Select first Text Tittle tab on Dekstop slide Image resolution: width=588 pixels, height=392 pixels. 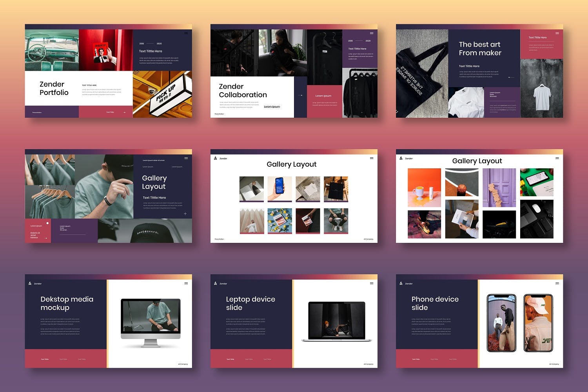click(45, 359)
